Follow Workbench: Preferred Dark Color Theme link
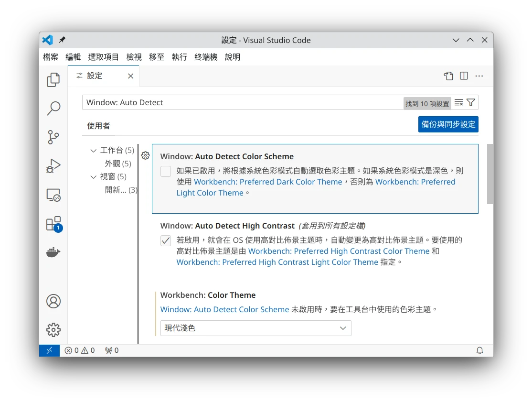 point(268,182)
